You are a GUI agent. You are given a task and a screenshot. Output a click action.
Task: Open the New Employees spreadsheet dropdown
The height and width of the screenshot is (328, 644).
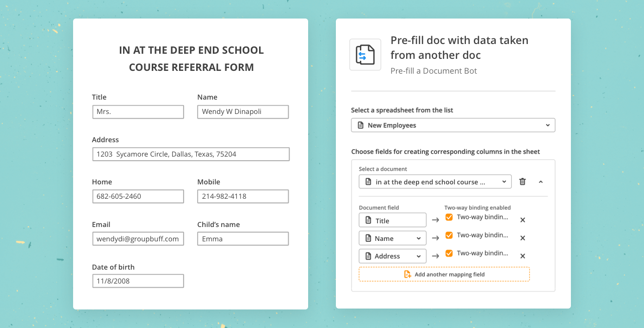(452, 126)
